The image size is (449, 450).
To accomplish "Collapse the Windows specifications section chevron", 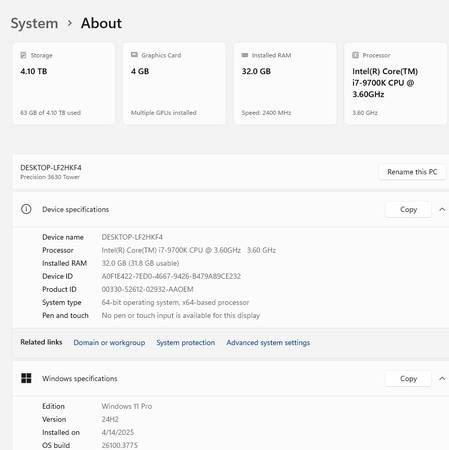I will (x=442, y=378).
